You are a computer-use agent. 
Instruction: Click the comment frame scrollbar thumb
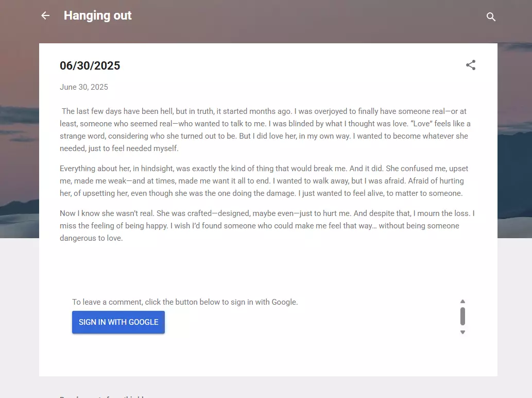point(462,316)
